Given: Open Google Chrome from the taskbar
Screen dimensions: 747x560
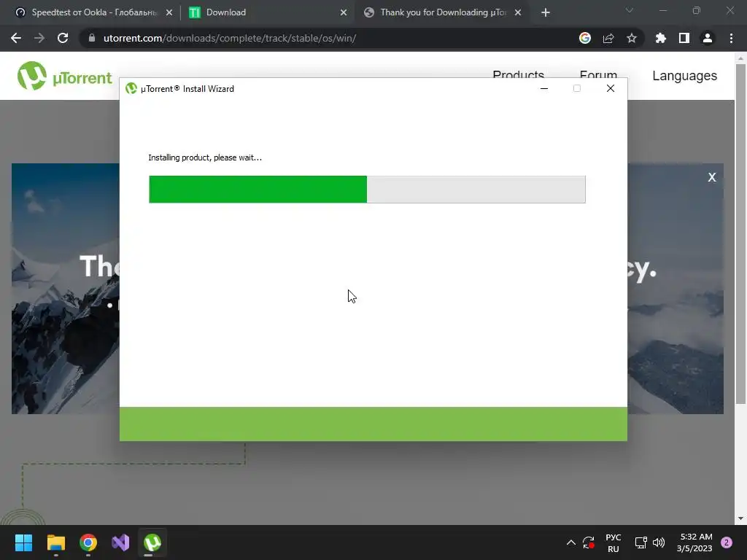Looking at the screenshot, I should coord(88,542).
